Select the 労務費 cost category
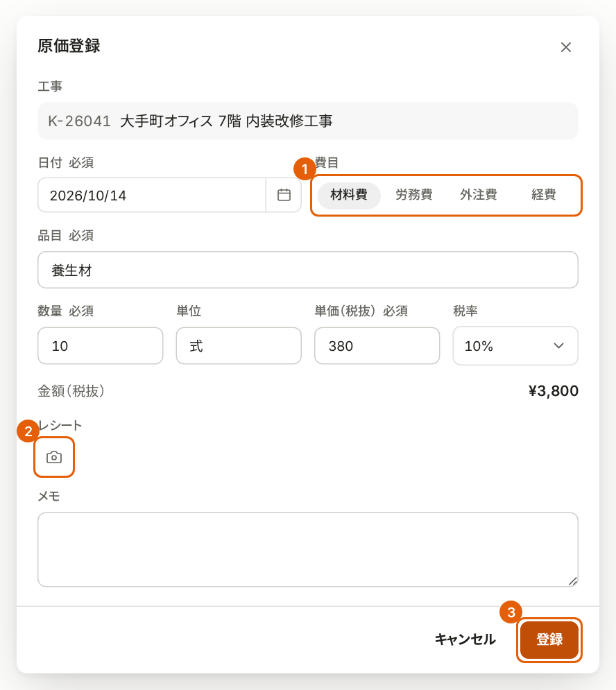This screenshot has height=690, width=616. [x=414, y=195]
